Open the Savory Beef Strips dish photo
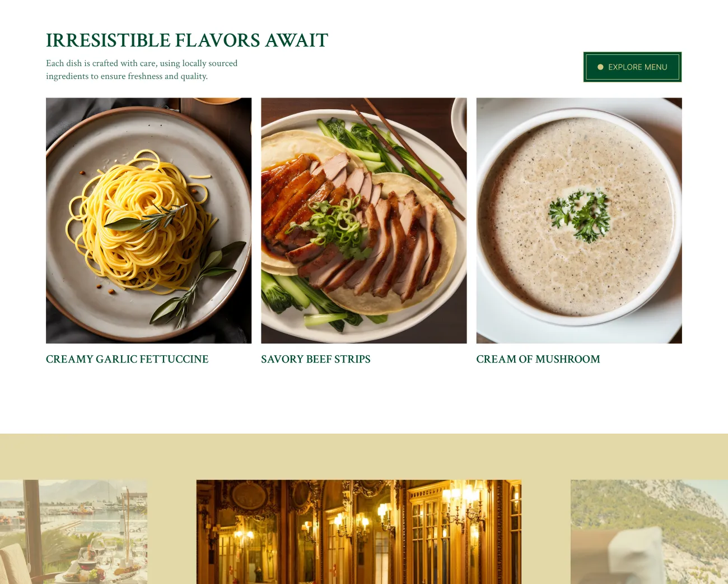The width and height of the screenshot is (728, 584). tap(363, 220)
